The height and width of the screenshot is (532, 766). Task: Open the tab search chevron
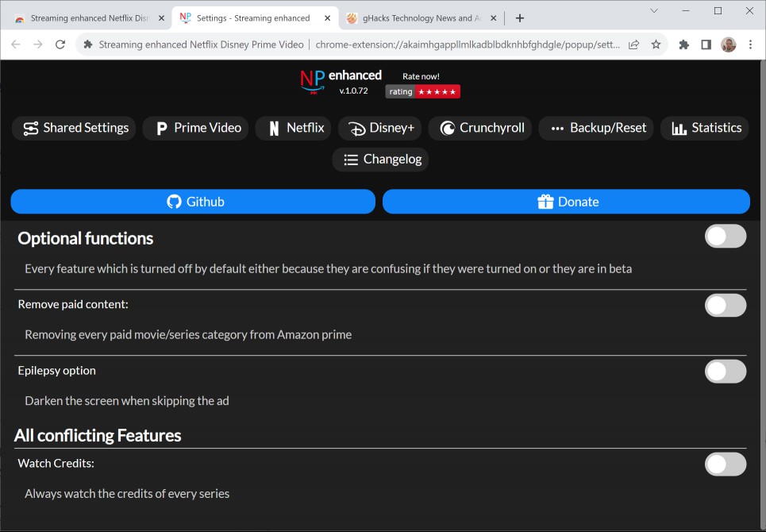coord(654,11)
